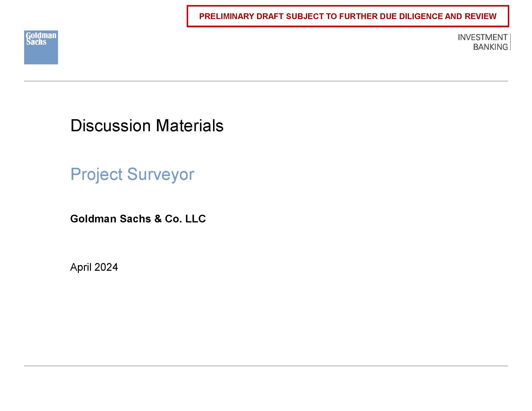Click the word April in the date

[x=81, y=267]
